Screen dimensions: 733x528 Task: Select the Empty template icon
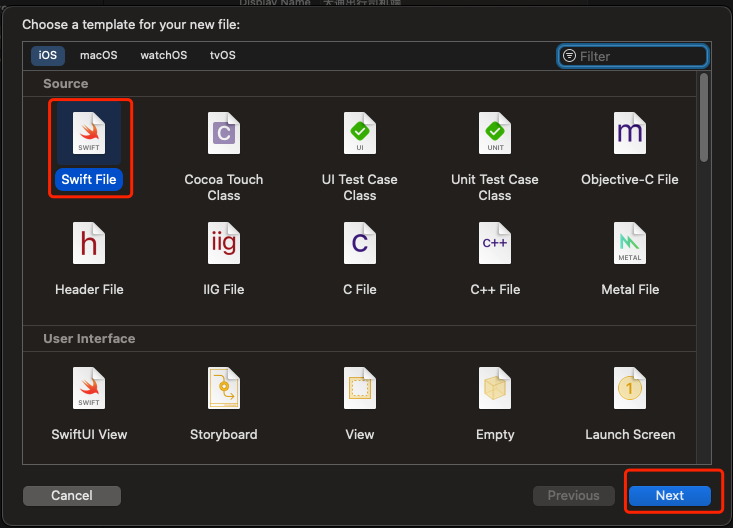(x=495, y=388)
